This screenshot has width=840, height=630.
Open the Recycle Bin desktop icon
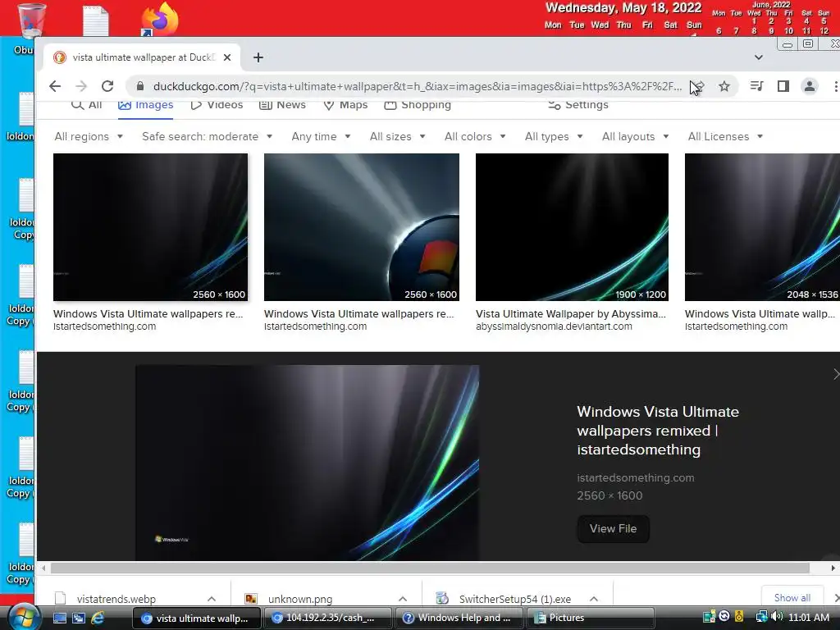32,21
